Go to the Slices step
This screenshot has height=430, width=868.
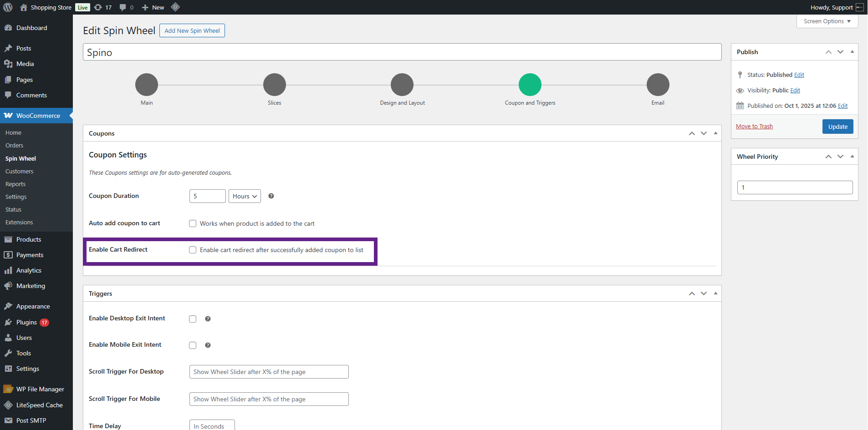tap(274, 85)
